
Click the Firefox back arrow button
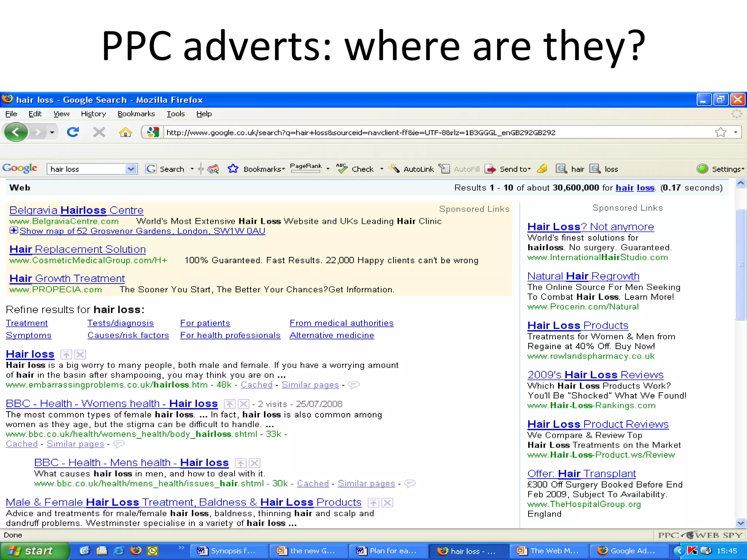(15, 132)
